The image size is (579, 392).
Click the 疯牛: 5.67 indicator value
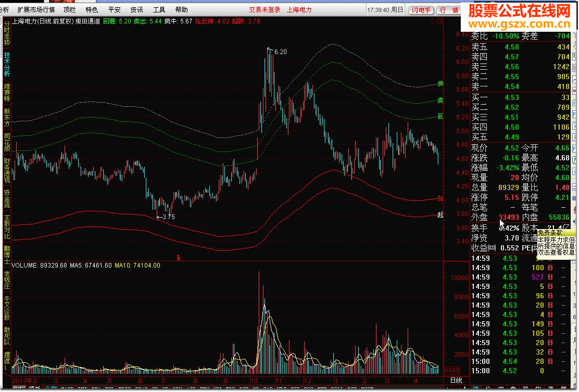[x=178, y=21]
